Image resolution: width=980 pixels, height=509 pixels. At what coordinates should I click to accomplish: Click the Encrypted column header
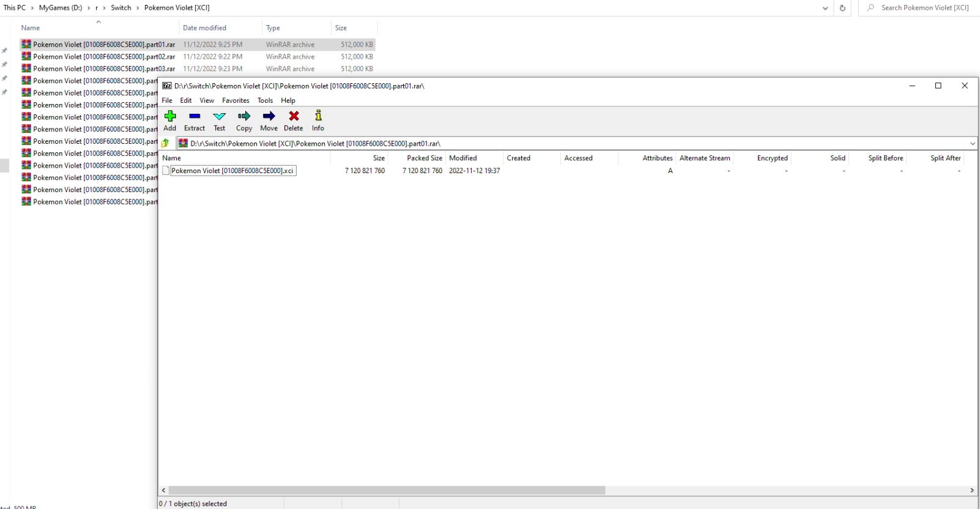pyautogui.click(x=762, y=158)
